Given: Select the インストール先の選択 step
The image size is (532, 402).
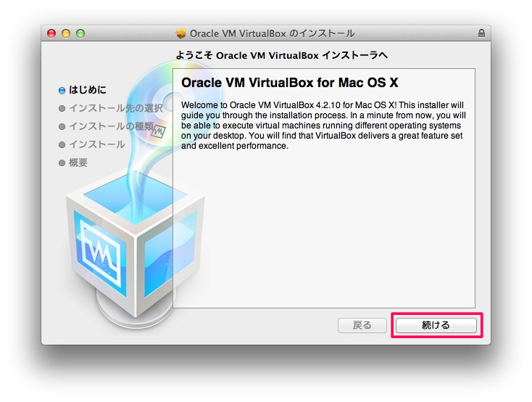Looking at the screenshot, I should tap(116, 108).
